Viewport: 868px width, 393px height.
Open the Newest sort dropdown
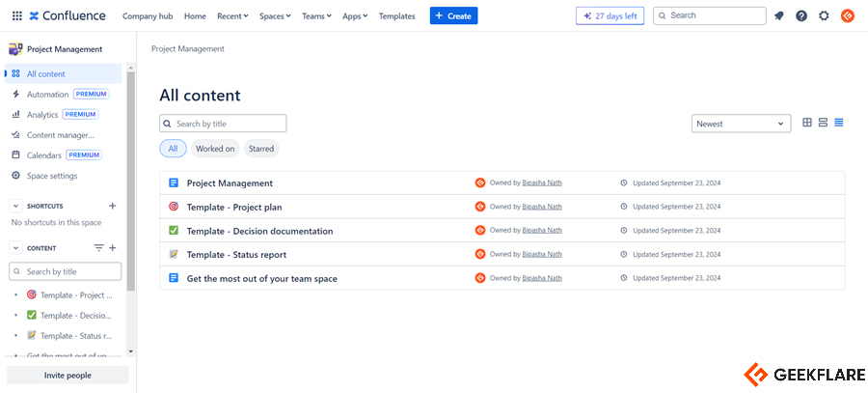742,124
